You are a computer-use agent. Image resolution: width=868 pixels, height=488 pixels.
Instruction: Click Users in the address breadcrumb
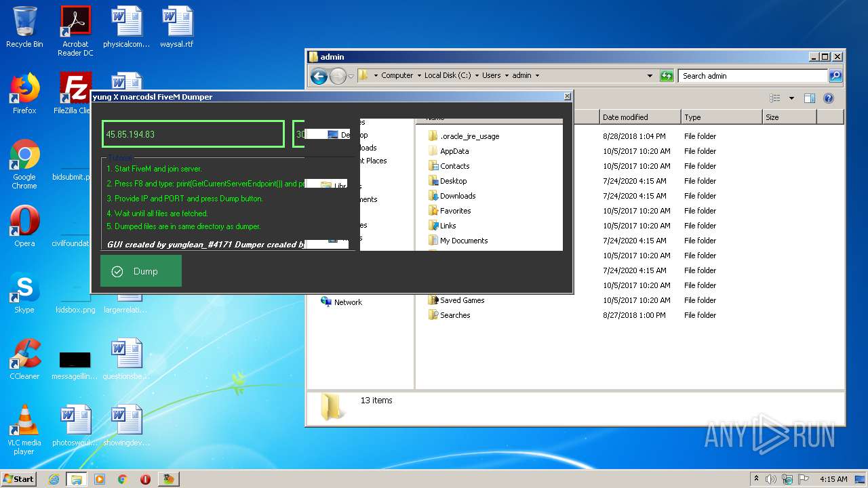tap(491, 75)
